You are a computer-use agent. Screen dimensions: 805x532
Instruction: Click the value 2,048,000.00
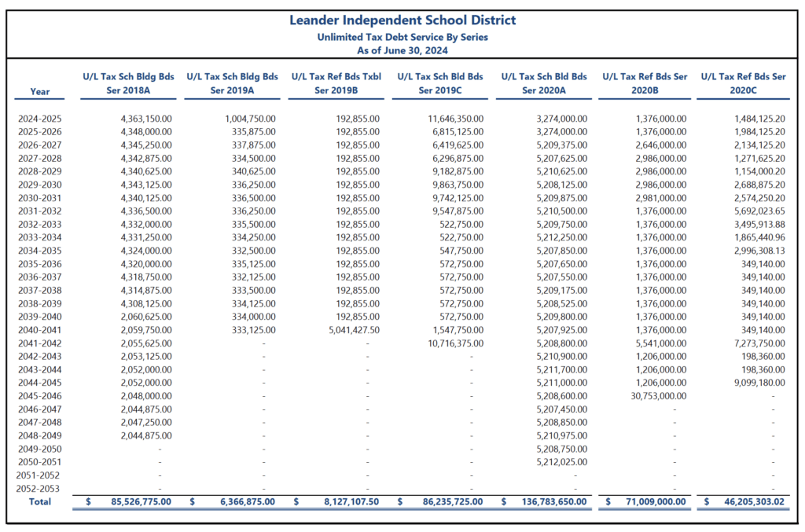click(146, 396)
